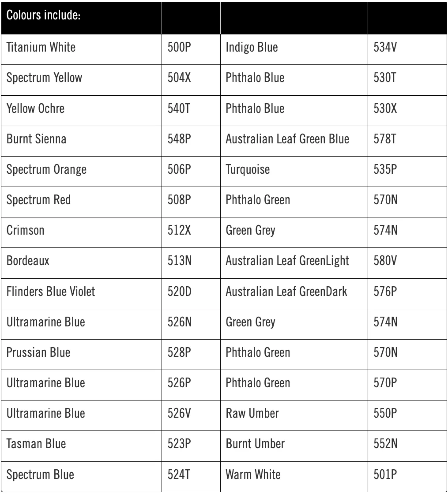Viewport: 448px width, 494px height.
Task: Click the Bordeaux colour name
Action: click(28, 261)
